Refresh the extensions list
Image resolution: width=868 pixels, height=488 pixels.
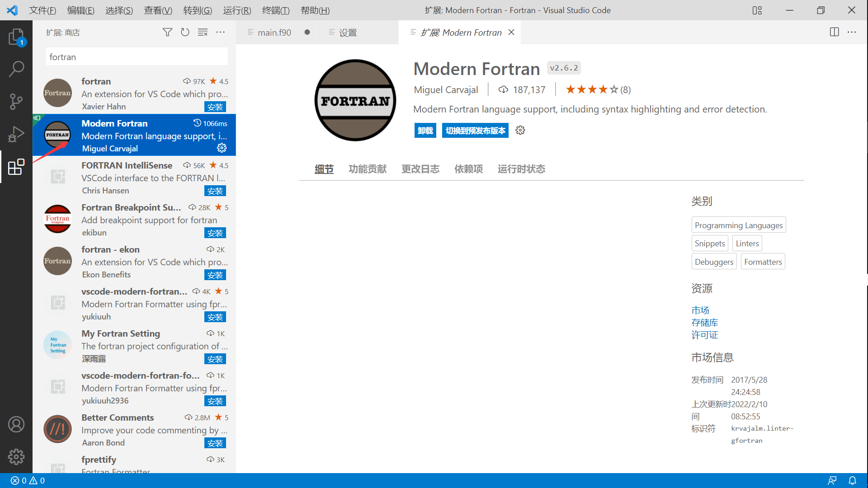(x=185, y=32)
